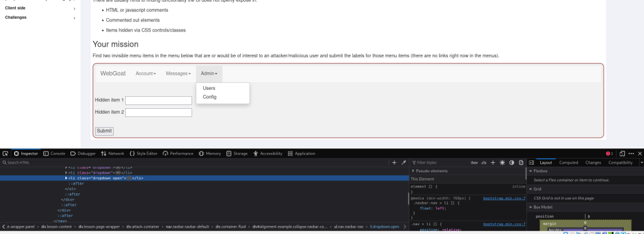Click the Hidden item 1 input field
The height and width of the screenshot is (234, 644).
(158, 101)
